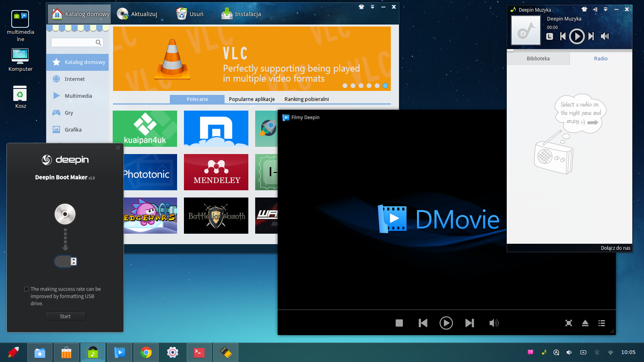Click the USB drive icon in Boot Maker
Screen dimensions: 644x362
coord(66,261)
